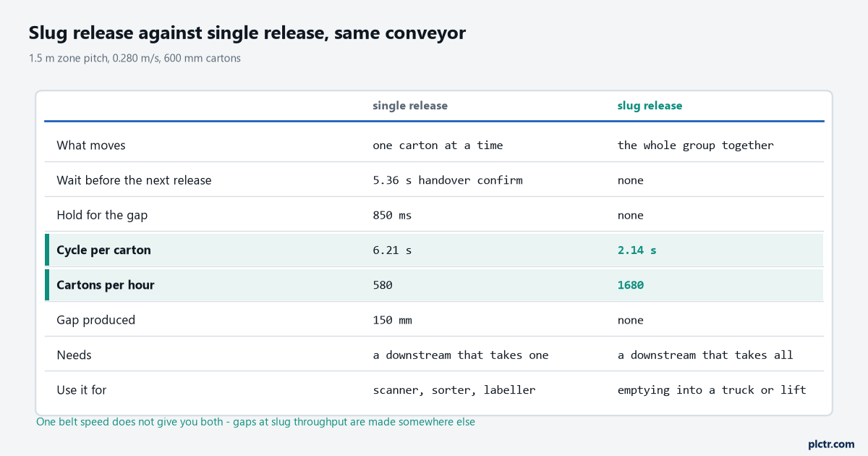Click the 'Gap produced' row label
The width and height of the screenshot is (868, 456).
click(95, 320)
